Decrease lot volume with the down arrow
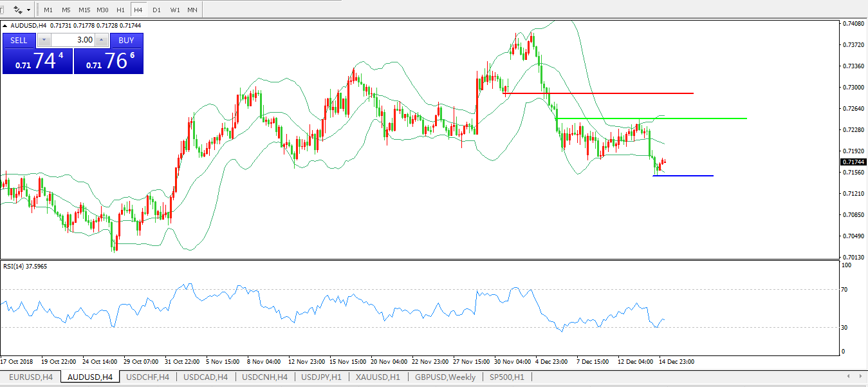 point(44,40)
